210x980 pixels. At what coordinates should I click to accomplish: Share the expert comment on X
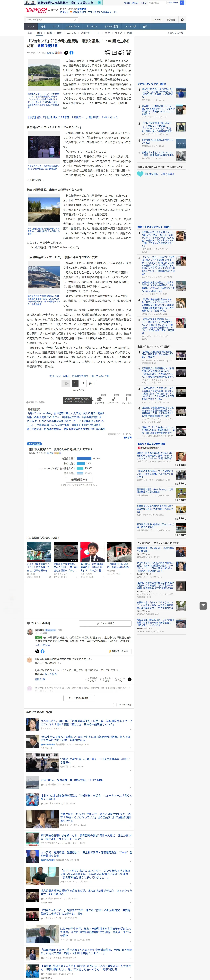[x=37, y=651]
